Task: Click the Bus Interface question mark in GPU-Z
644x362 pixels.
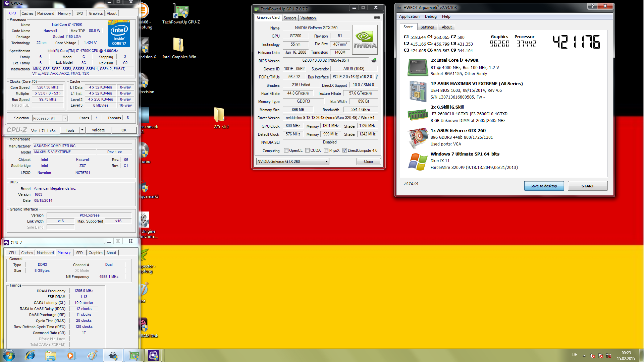Action: point(377,77)
